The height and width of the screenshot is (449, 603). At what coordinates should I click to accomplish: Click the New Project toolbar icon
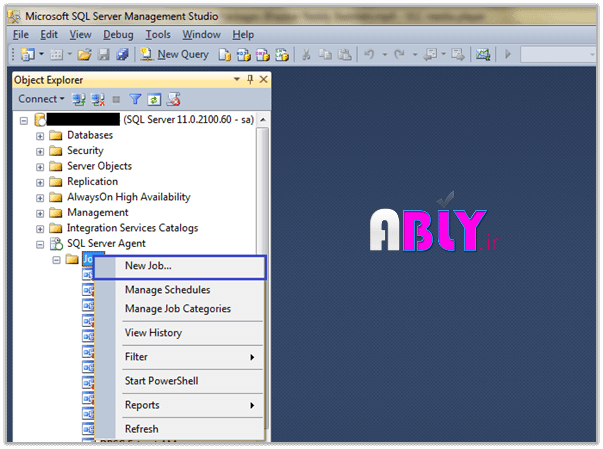(27, 55)
